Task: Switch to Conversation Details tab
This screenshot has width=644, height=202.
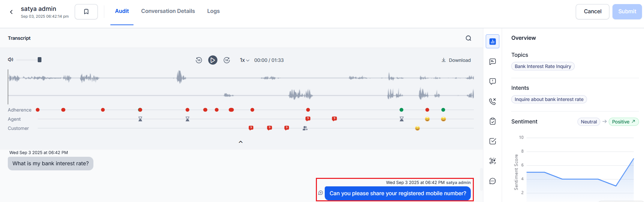Action: [x=168, y=11]
